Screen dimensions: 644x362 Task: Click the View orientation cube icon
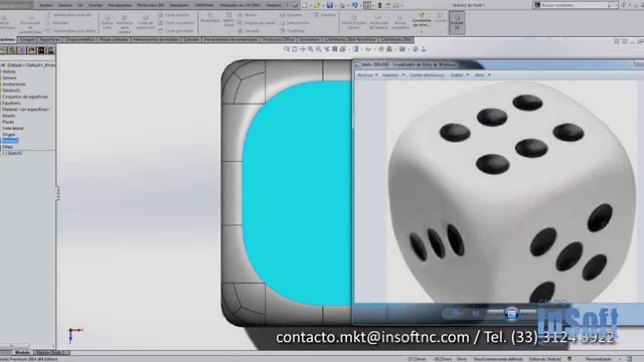tap(343, 49)
